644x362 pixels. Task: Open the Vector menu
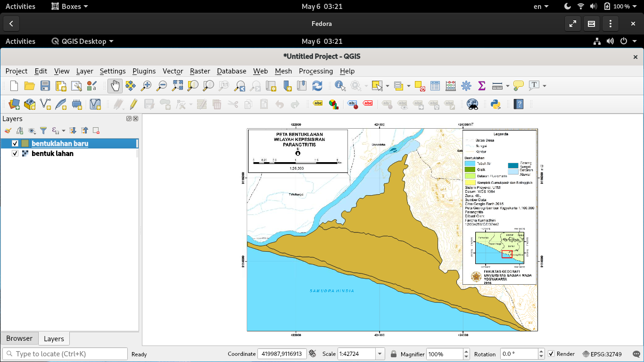tap(173, 71)
